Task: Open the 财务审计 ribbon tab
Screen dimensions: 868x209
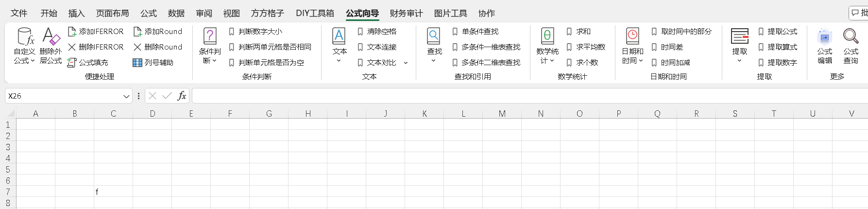Action: [x=406, y=13]
